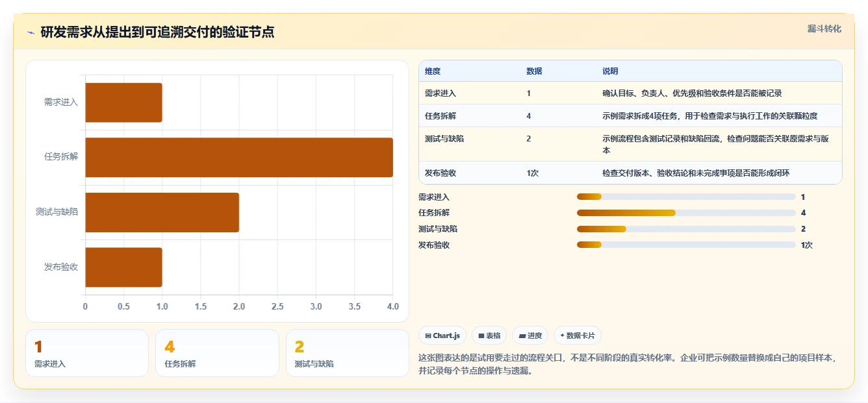Image resolution: width=868 pixels, height=403 pixels.
Task: Select the Chart.js tag chip
Action: coord(442,336)
